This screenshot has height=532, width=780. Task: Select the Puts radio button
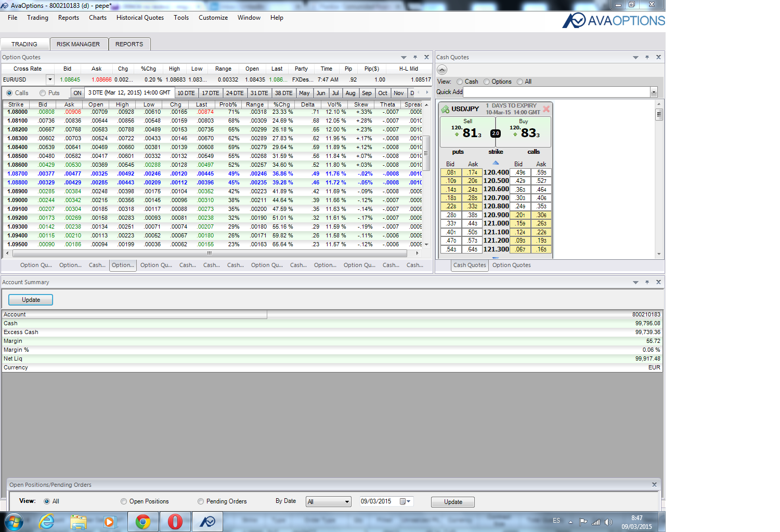click(x=43, y=93)
